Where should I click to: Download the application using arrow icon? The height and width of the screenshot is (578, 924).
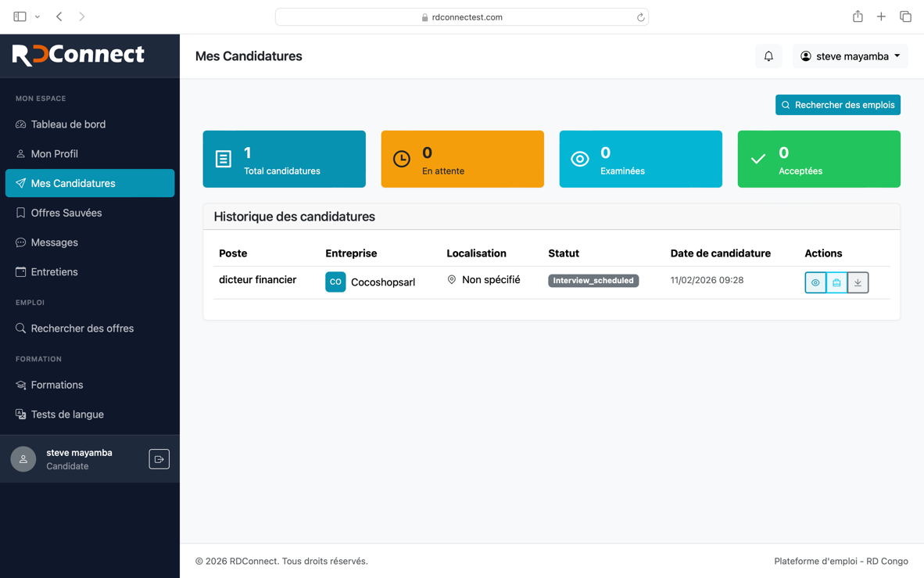pyautogui.click(x=858, y=282)
